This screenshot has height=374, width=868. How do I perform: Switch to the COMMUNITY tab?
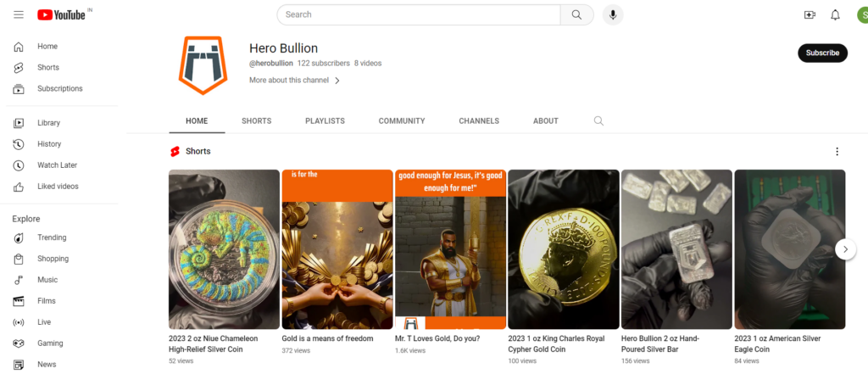coord(402,120)
